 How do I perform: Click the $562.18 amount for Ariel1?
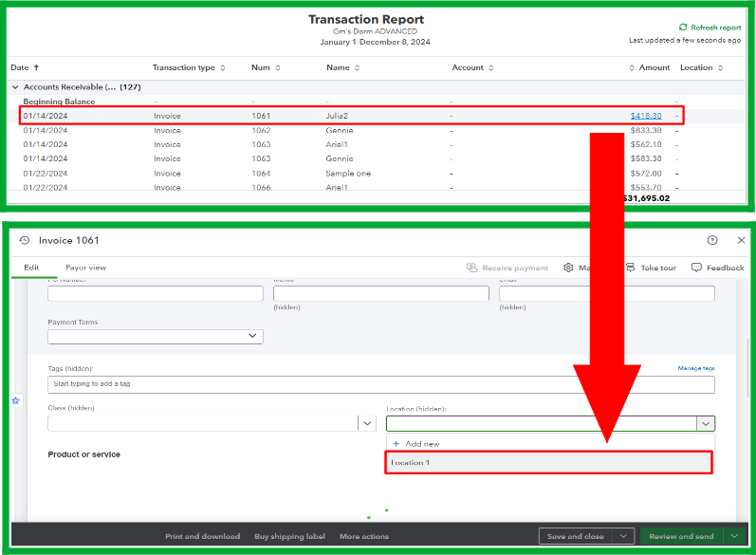click(646, 144)
